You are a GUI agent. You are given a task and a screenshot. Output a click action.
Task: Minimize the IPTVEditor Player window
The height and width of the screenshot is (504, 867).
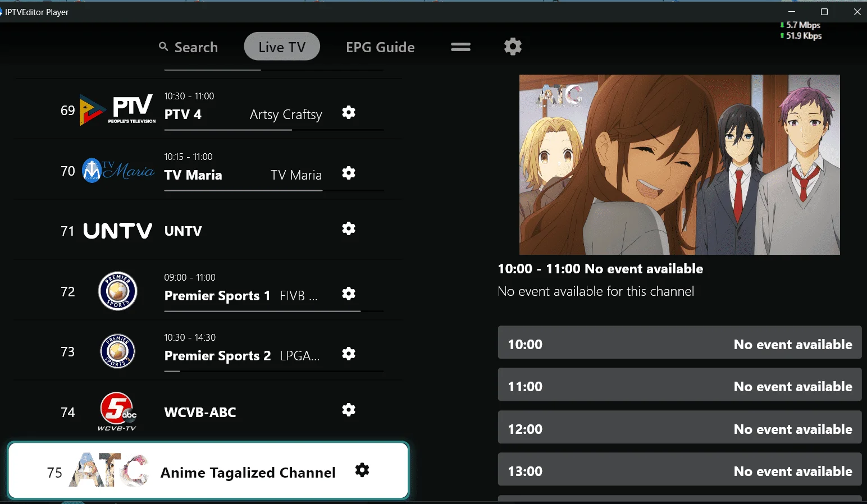792,12
